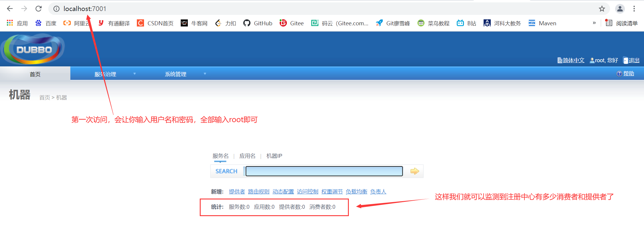This screenshot has width=644, height=231.
Task: Expand the 服务治理 menu arrow
Action: coord(134,74)
